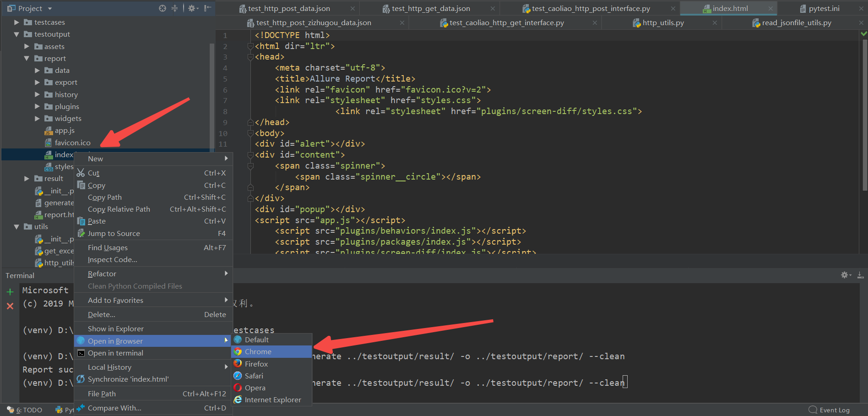Collapse the utils folder
Screen dimensions: 868x416
16,226
